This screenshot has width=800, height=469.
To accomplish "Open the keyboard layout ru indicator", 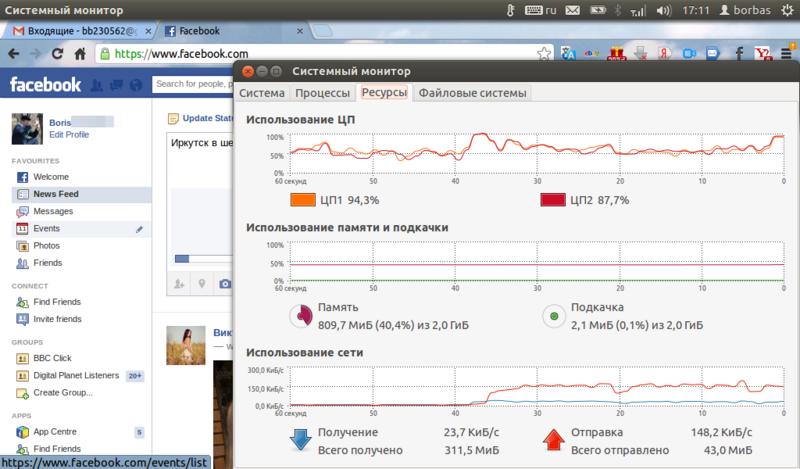I will (540, 10).
